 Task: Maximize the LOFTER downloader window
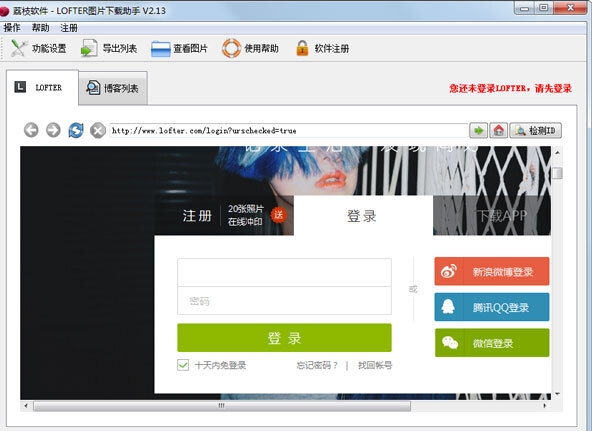click(544, 8)
